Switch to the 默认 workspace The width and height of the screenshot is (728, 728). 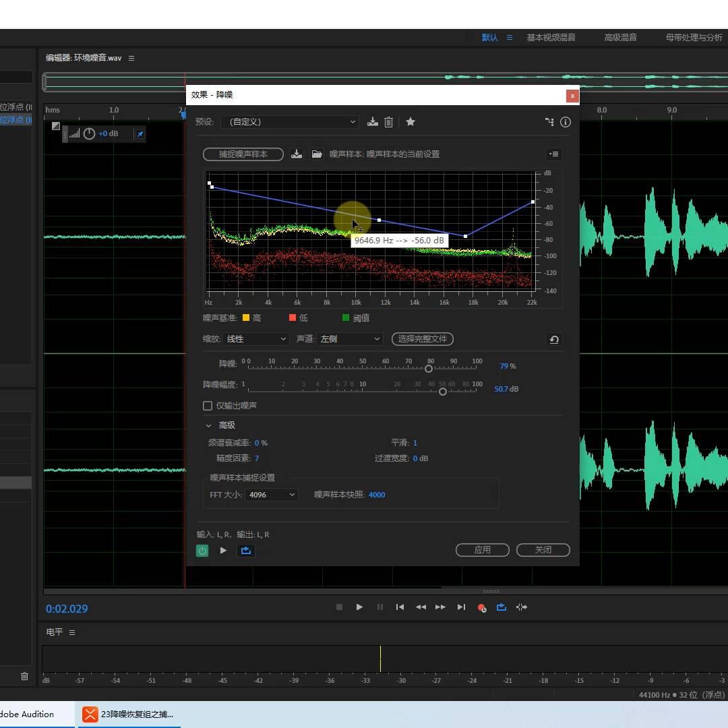(489, 38)
